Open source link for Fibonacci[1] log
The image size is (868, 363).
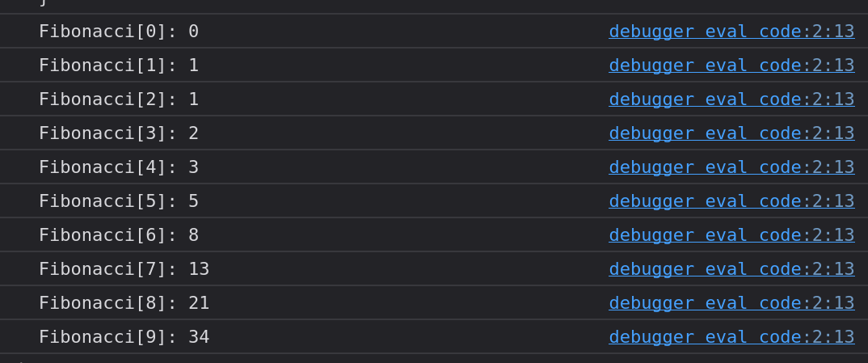(x=731, y=65)
